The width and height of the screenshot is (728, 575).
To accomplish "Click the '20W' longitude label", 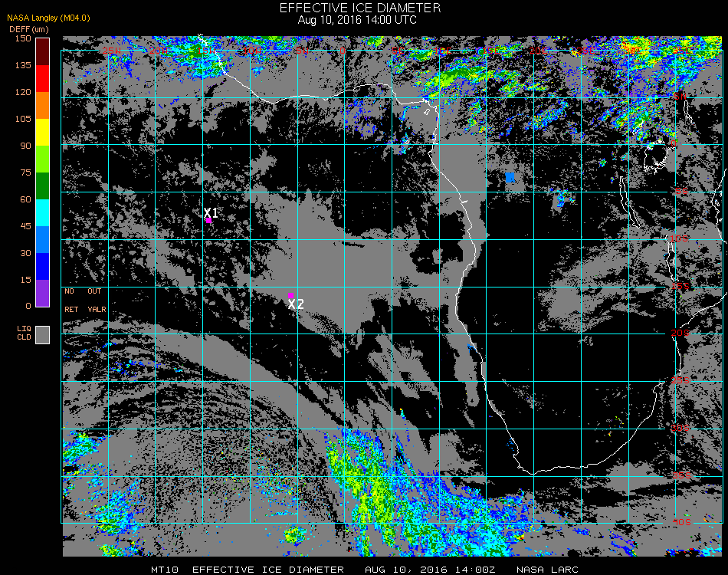I will (x=159, y=51).
